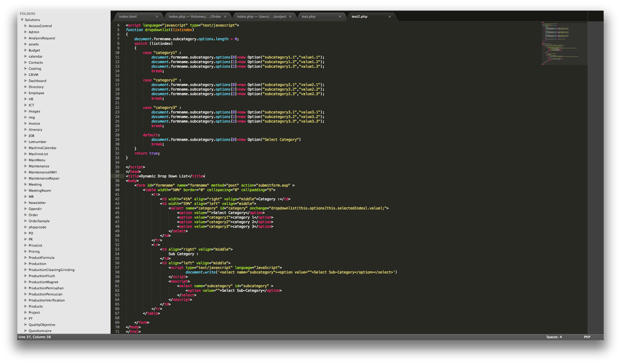Click the Spaces: 4 indentation setting

554,337
